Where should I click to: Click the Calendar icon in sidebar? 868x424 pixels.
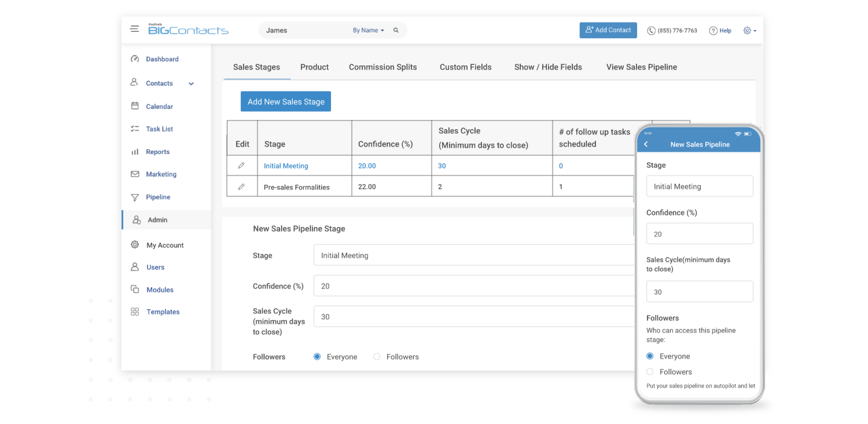coord(135,106)
